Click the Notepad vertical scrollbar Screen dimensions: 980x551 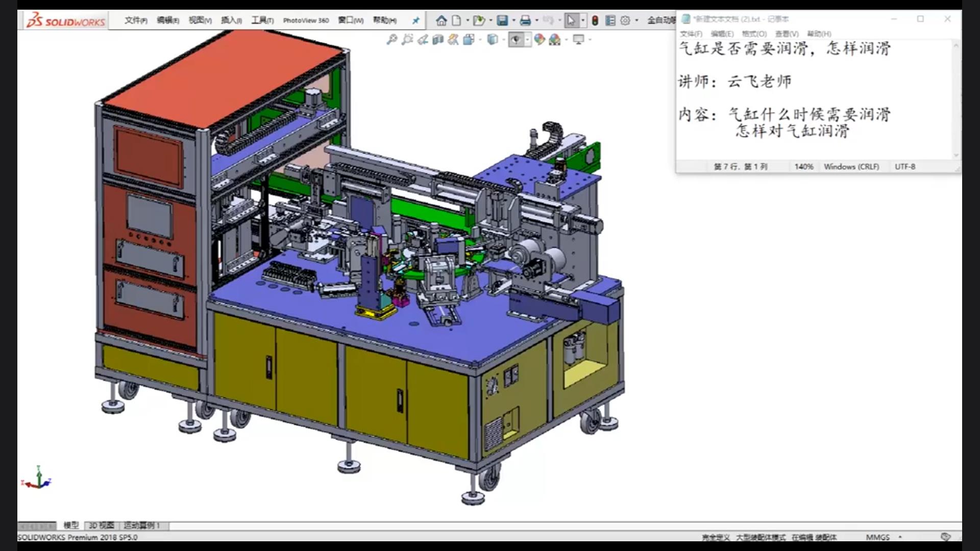[x=956, y=100]
